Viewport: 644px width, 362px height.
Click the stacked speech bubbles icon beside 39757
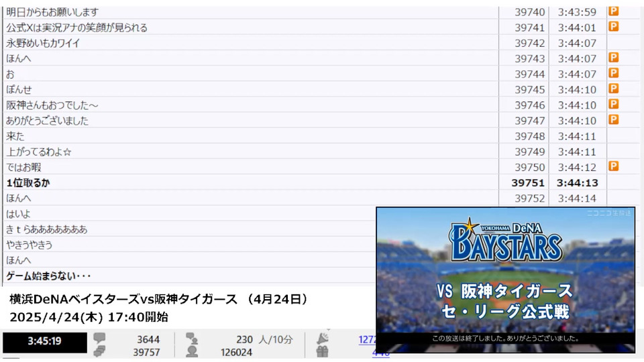[x=99, y=351]
